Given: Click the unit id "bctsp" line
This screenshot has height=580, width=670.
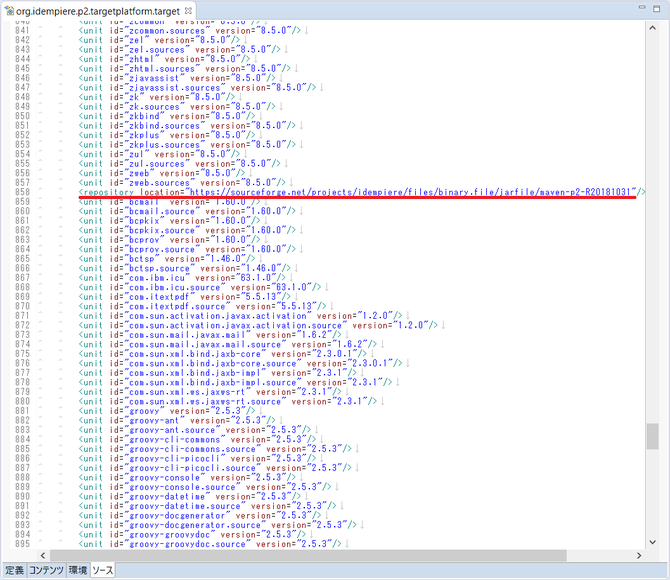Looking at the screenshot, I should click(167, 259).
